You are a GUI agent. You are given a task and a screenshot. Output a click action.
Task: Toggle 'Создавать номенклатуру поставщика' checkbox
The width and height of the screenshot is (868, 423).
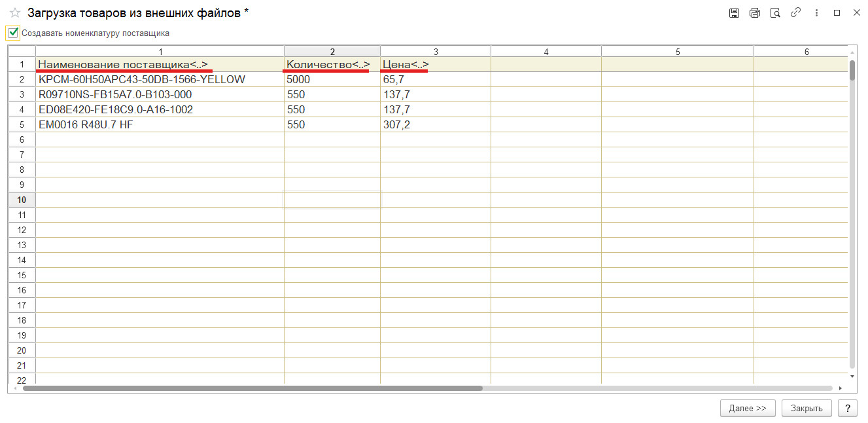[x=13, y=33]
